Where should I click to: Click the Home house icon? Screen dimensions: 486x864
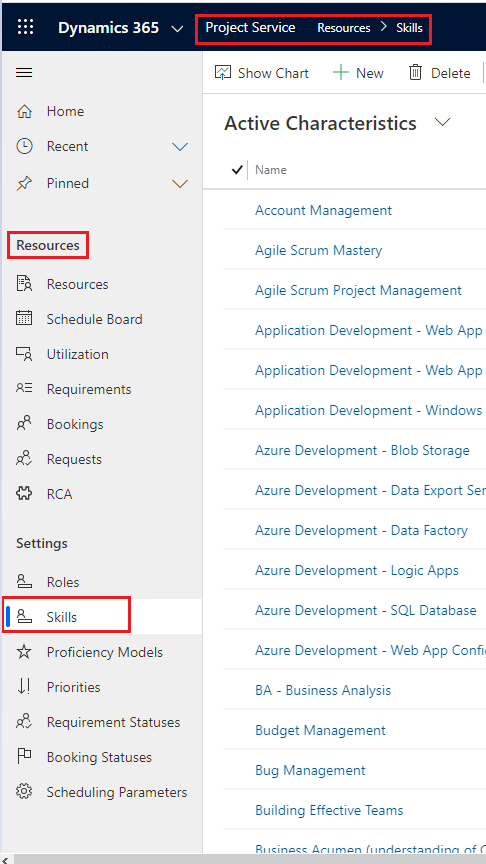(x=24, y=111)
